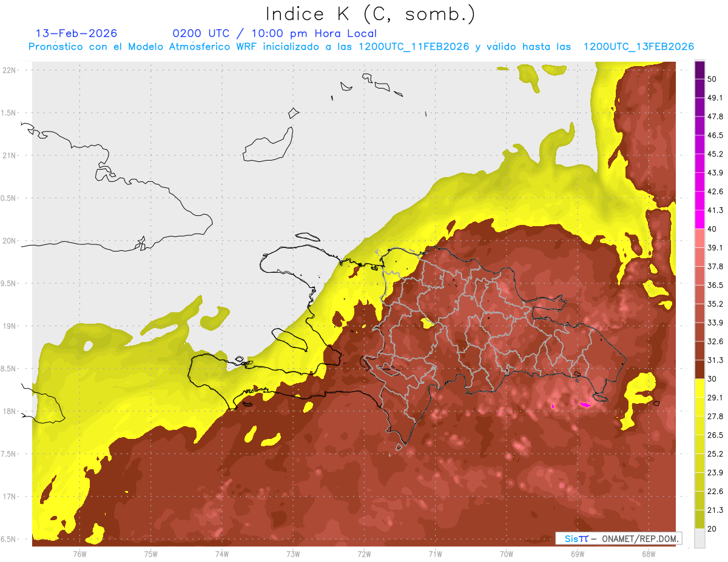Click the model start stamp "1200UTC_11FEB2026"
This screenshot has height=562, width=728.
tap(413, 47)
